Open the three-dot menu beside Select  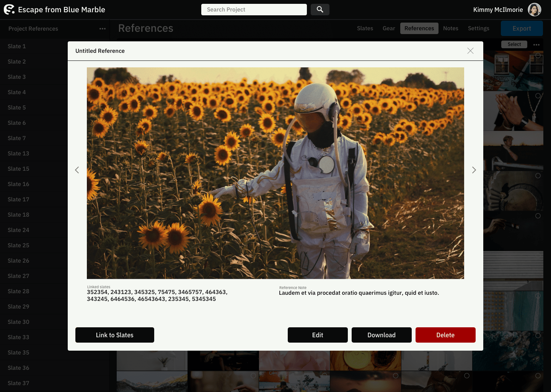click(x=536, y=45)
